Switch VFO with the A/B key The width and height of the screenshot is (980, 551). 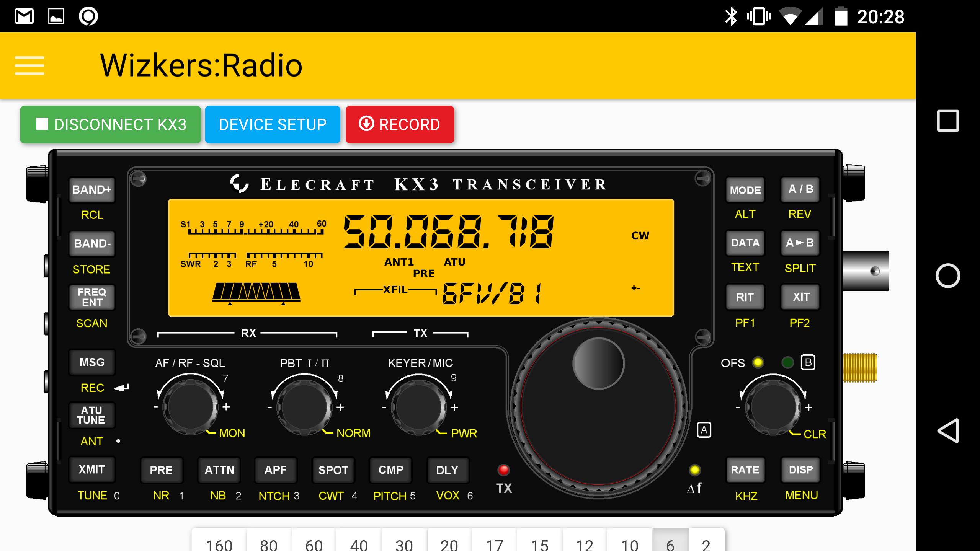pyautogui.click(x=800, y=189)
